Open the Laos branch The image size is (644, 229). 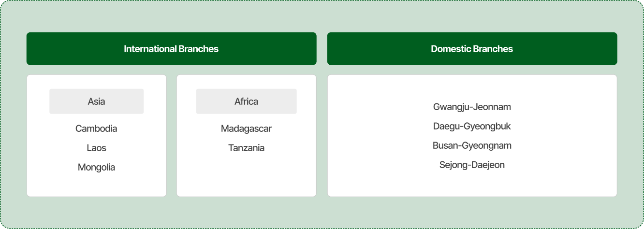coord(96,148)
